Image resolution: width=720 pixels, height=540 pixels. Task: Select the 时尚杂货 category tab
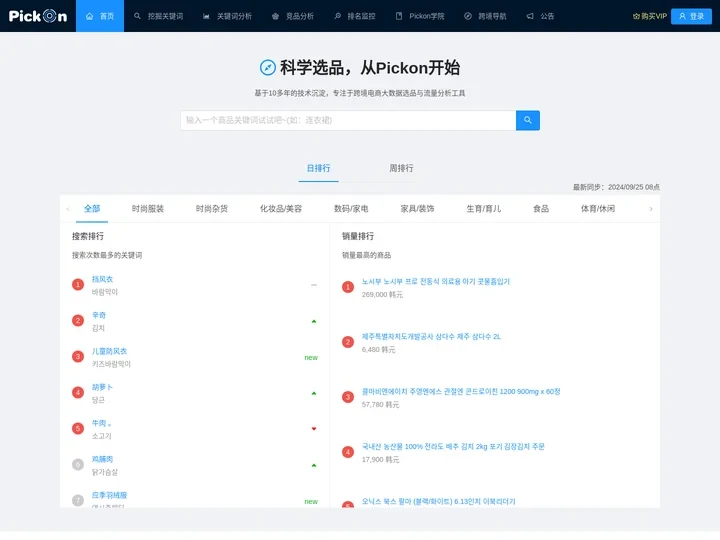(212, 209)
